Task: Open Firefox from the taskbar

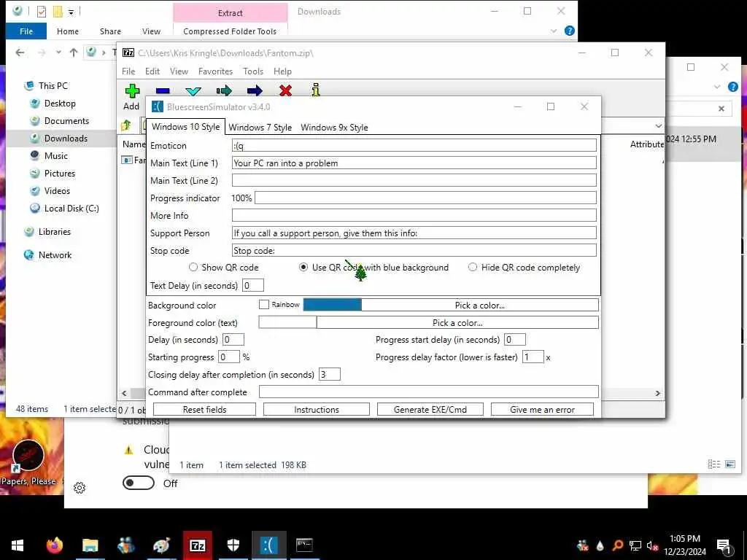Action: pyautogui.click(x=54, y=545)
